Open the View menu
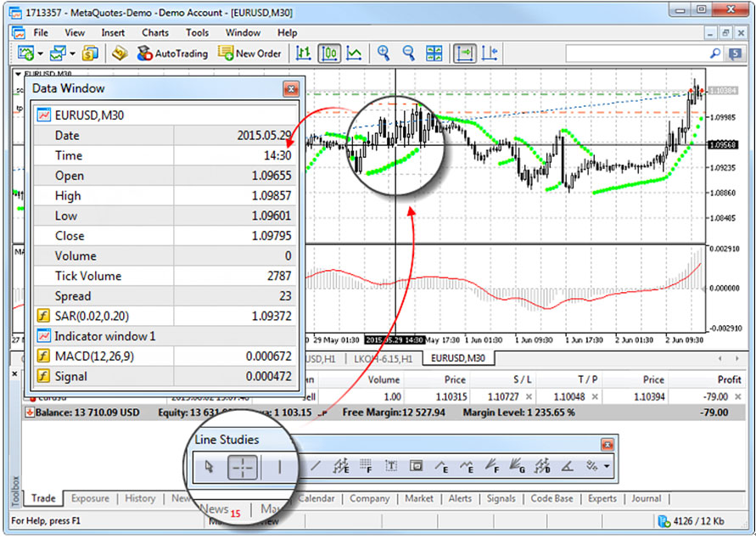756x539 pixels. pyautogui.click(x=75, y=33)
